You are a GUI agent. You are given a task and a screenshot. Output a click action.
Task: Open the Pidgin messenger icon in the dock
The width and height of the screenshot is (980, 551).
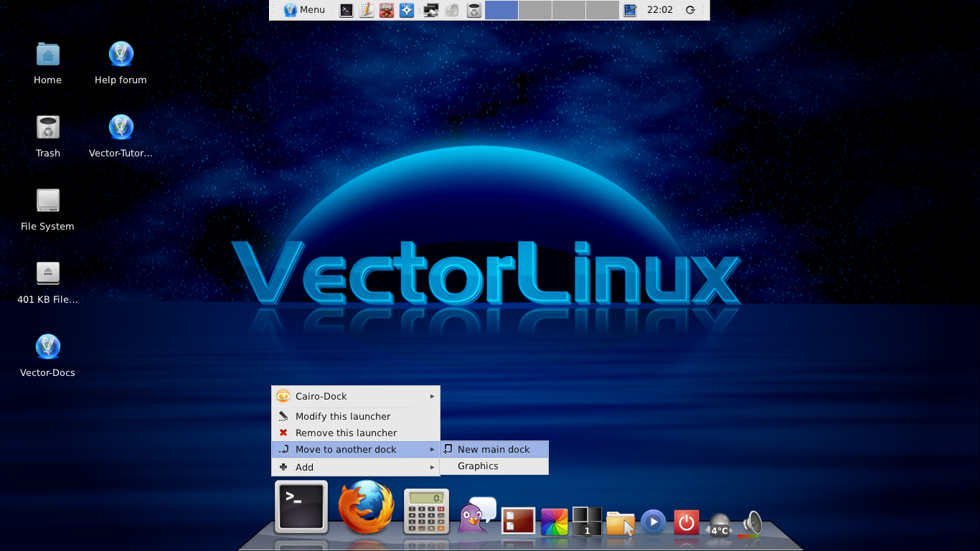coord(477,516)
